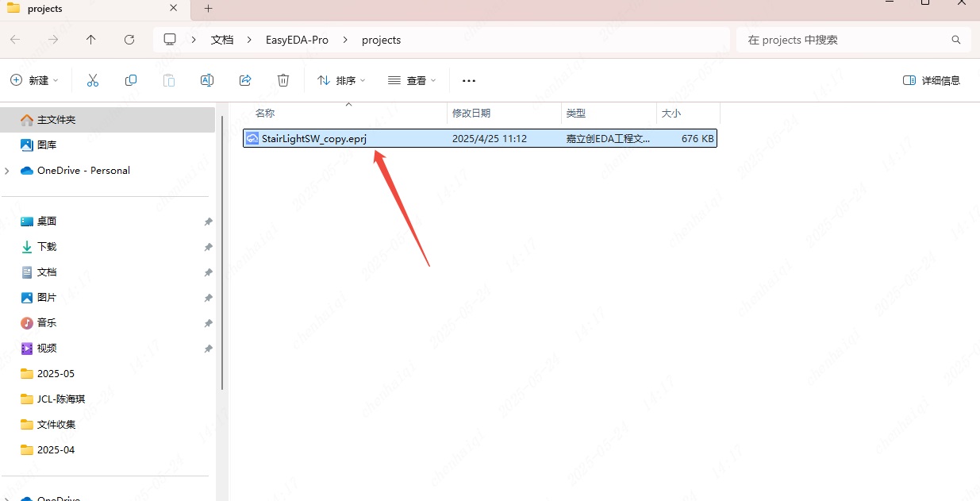Open the 新建 dropdown menu

point(35,80)
